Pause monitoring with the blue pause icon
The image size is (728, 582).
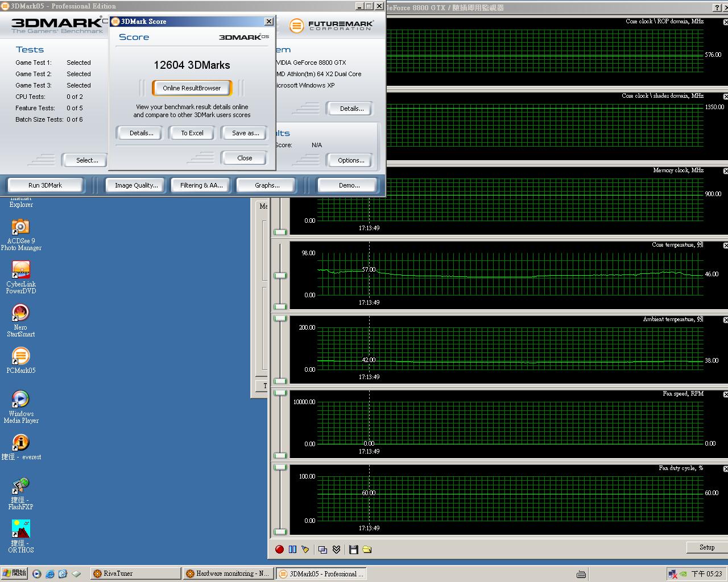pos(292,549)
